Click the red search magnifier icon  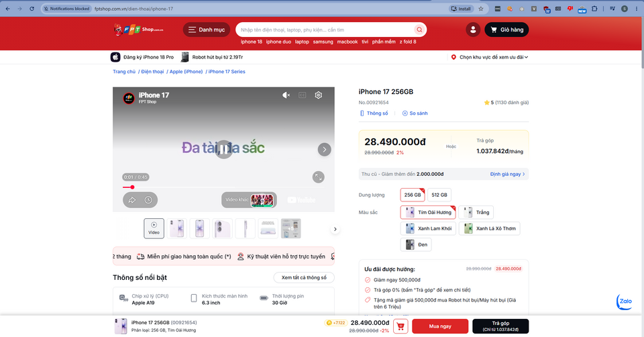(x=419, y=30)
